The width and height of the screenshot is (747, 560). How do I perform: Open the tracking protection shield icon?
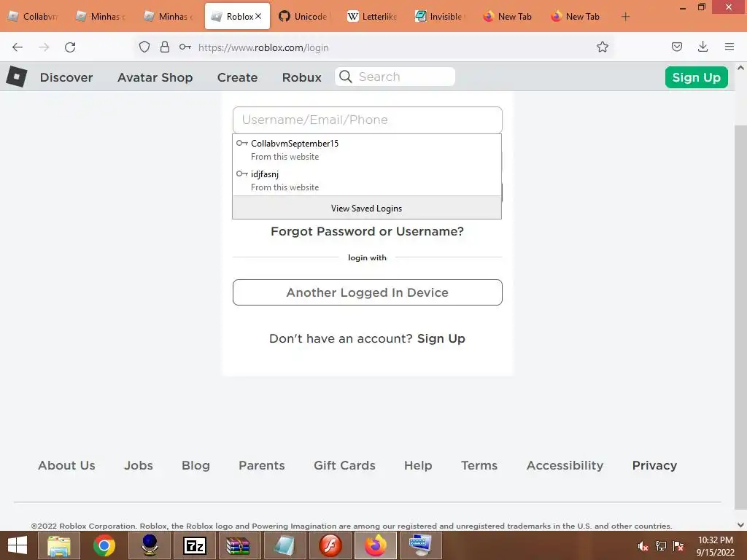144,47
